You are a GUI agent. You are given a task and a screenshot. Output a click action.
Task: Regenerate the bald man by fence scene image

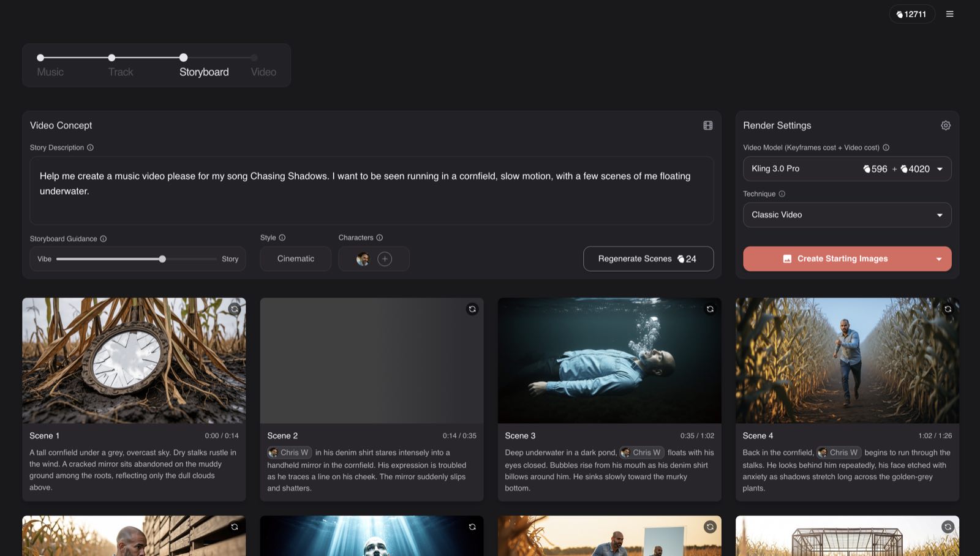click(235, 527)
